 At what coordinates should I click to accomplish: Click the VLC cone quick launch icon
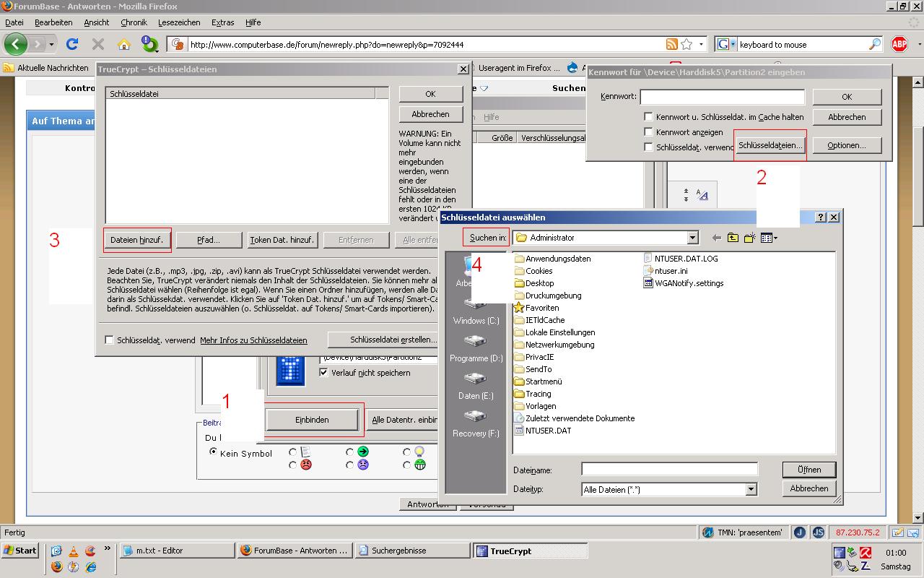pos(73,551)
